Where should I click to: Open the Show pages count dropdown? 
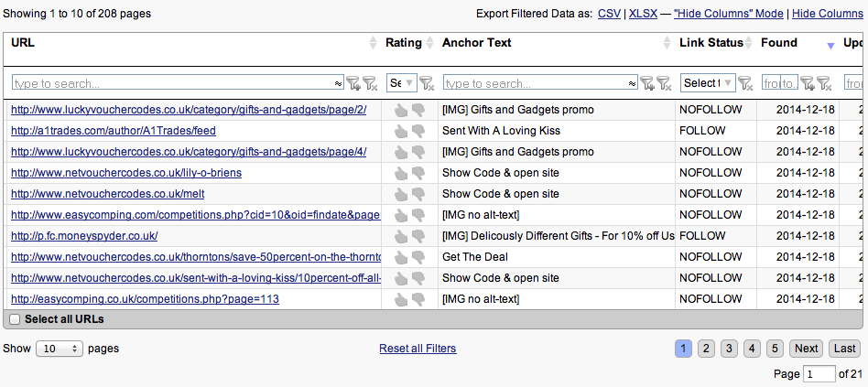[x=59, y=349]
